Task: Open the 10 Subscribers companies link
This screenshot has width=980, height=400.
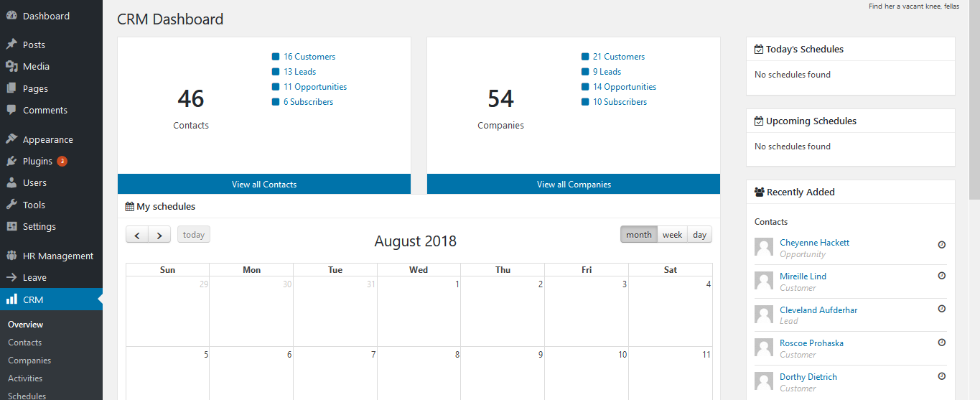Action: (620, 102)
